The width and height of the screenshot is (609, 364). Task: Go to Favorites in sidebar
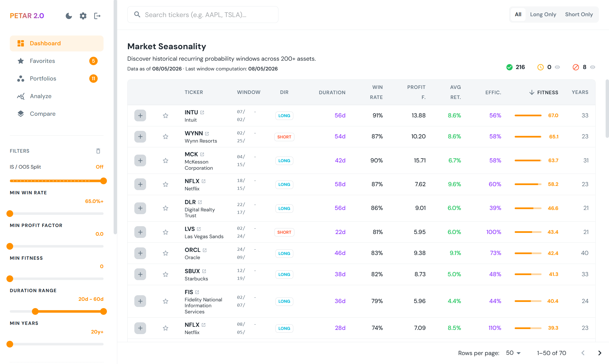57,61
